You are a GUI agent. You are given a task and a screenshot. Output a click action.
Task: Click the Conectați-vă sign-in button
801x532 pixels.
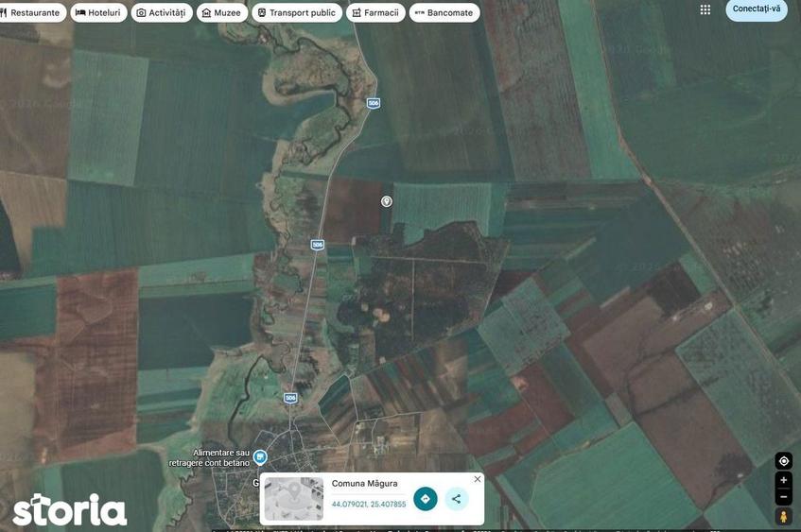pos(757,9)
